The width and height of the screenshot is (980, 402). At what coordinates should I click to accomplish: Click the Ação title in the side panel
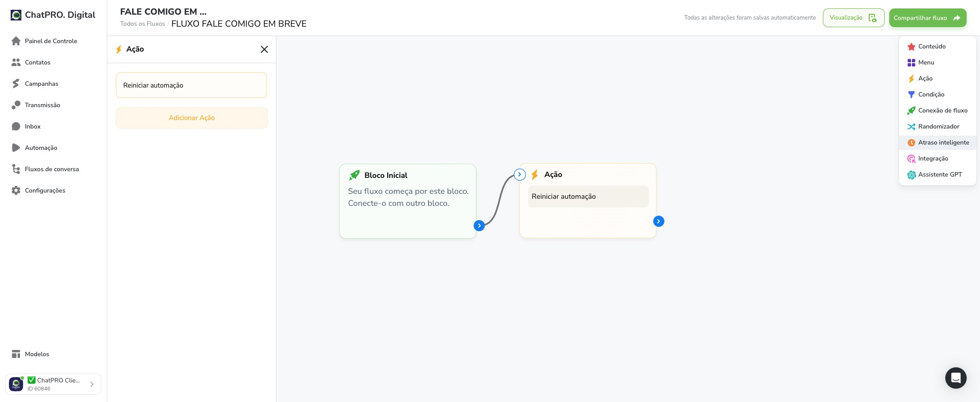135,49
